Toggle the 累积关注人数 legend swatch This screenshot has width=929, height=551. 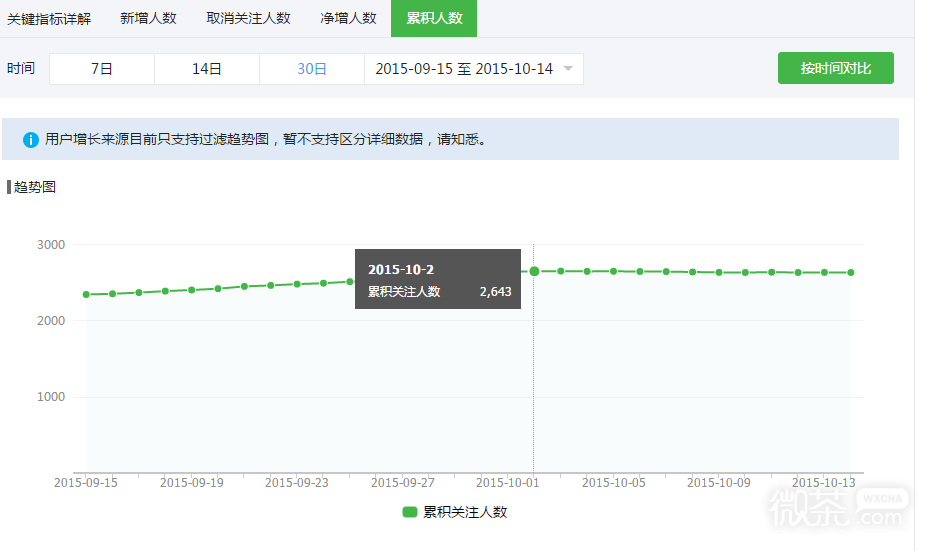[x=410, y=512]
